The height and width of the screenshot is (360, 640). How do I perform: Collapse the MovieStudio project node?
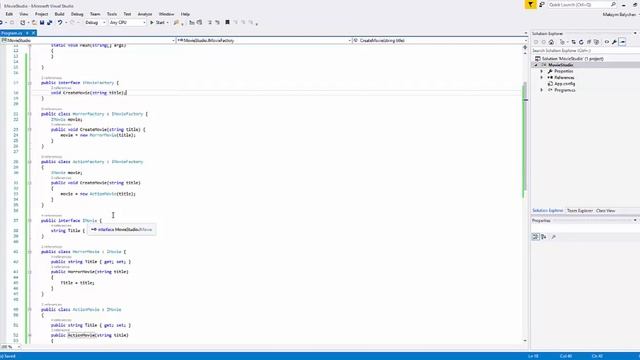(x=536, y=65)
